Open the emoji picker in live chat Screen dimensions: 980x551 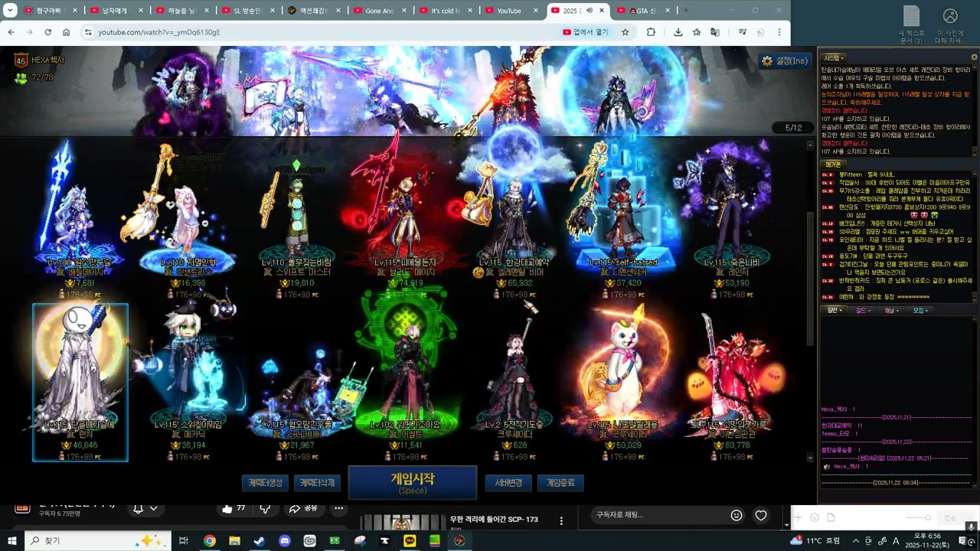(737, 515)
